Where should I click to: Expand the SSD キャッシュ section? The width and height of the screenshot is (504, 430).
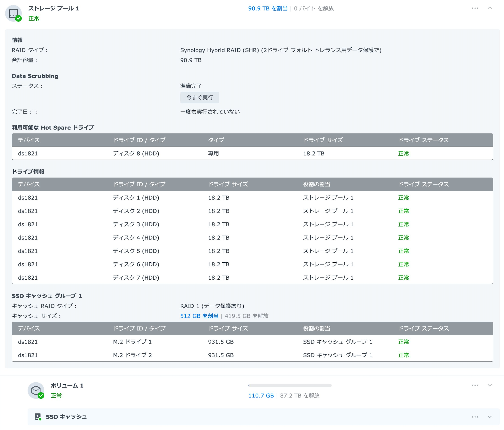click(489, 417)
